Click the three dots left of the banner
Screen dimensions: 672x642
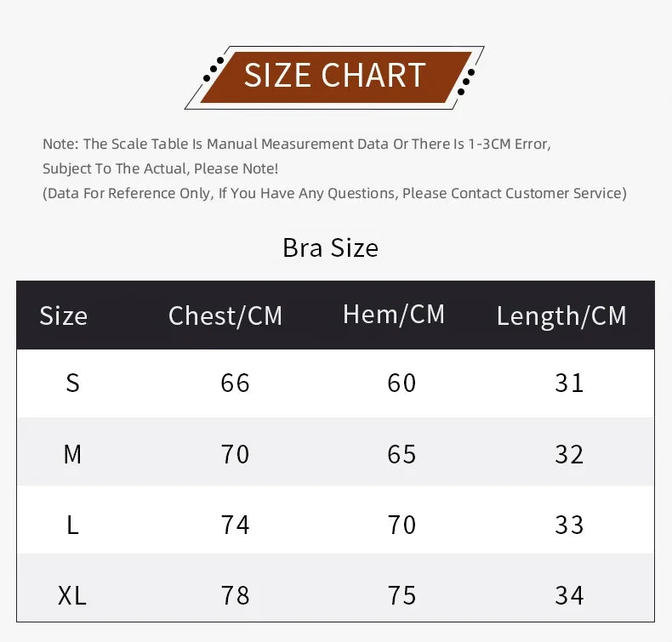(214, 69)
